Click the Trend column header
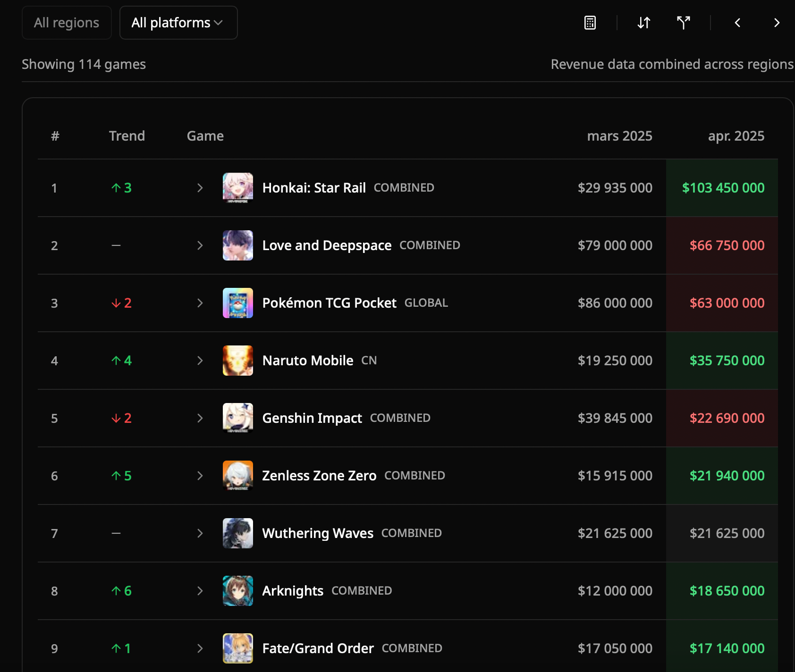Screen dimensions: 795x672 click(x=127, y=136)
